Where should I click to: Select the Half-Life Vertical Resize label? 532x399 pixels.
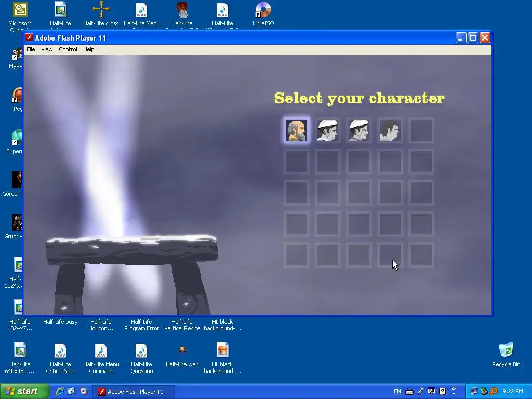(x=182, y=325)
